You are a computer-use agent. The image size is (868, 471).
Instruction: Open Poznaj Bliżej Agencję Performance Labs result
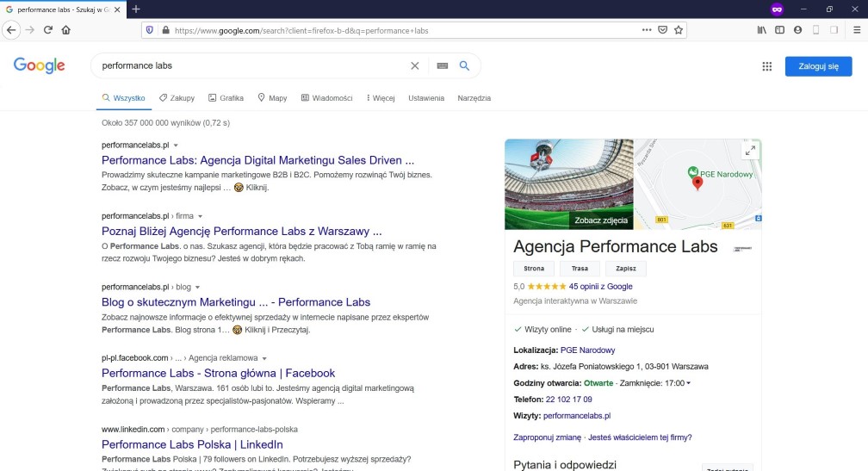(242, 232)
